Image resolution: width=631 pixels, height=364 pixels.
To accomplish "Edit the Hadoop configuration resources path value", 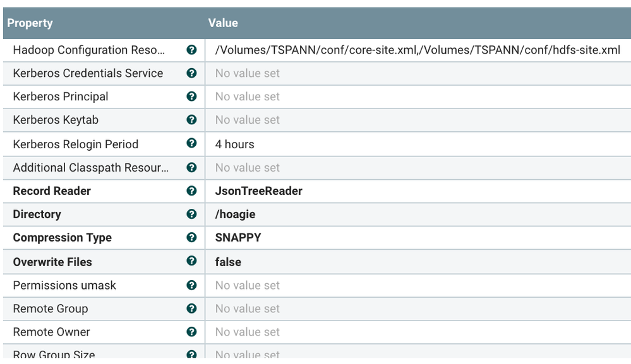I will pos(417,50).
